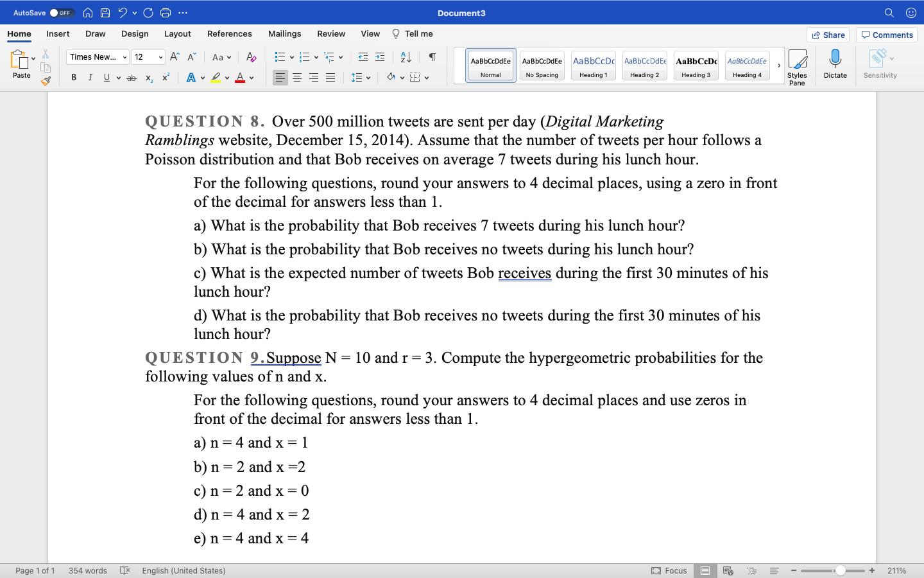Open the Styles Pane
The width and height of the screenshot is (924, 578).
[797, 67]
